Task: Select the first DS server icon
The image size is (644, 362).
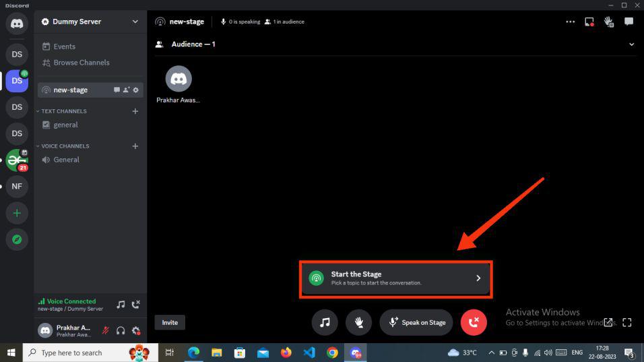Action: tap(17, 54)
